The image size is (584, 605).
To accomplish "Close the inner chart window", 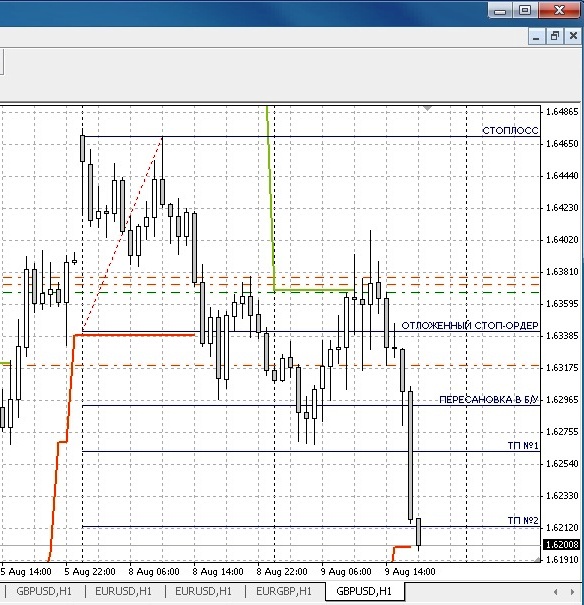I will (573, 36).
